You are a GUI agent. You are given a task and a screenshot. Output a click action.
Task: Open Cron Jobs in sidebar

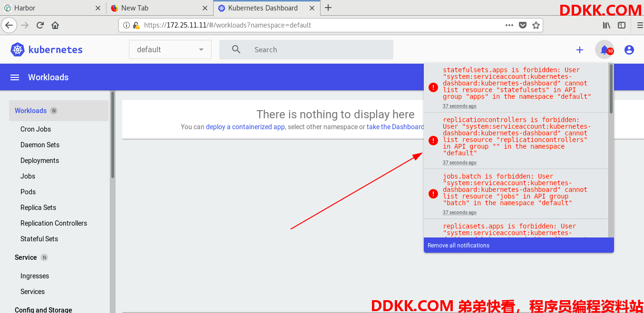coord(36,129)
